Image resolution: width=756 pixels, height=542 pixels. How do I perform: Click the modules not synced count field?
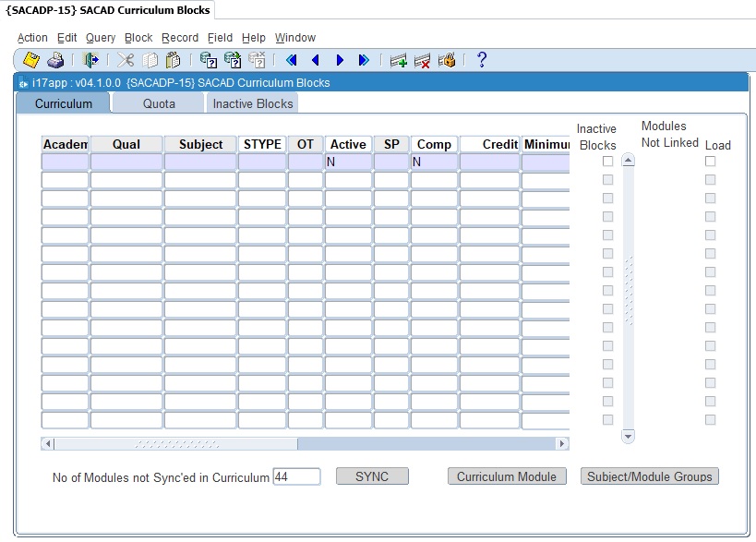296,476
